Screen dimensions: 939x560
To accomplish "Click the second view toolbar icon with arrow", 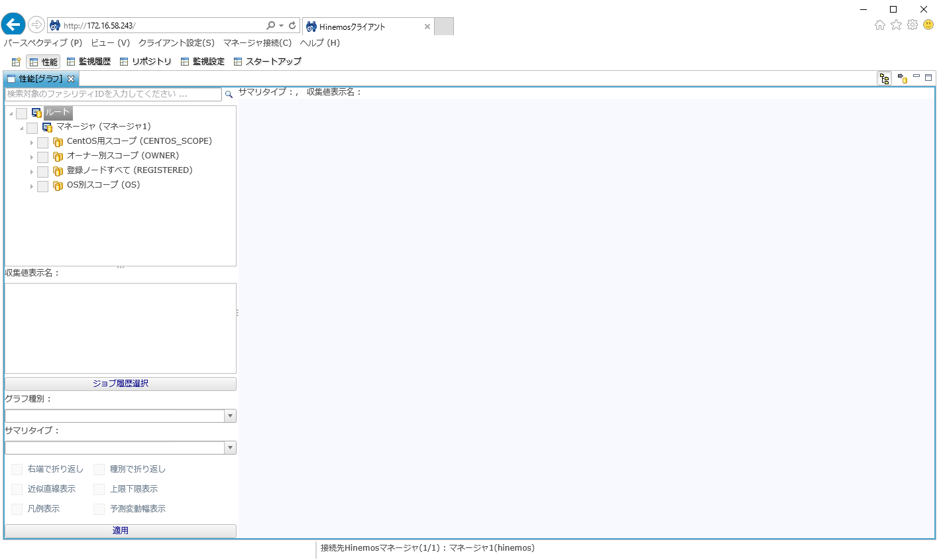I will click(903, 78).
